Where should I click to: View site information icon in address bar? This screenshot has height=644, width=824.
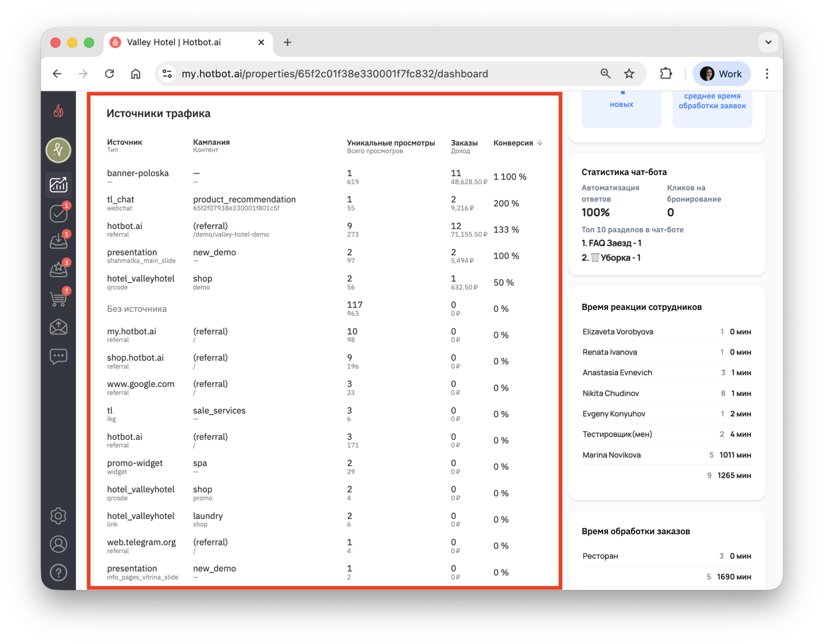tap(167, 74)
